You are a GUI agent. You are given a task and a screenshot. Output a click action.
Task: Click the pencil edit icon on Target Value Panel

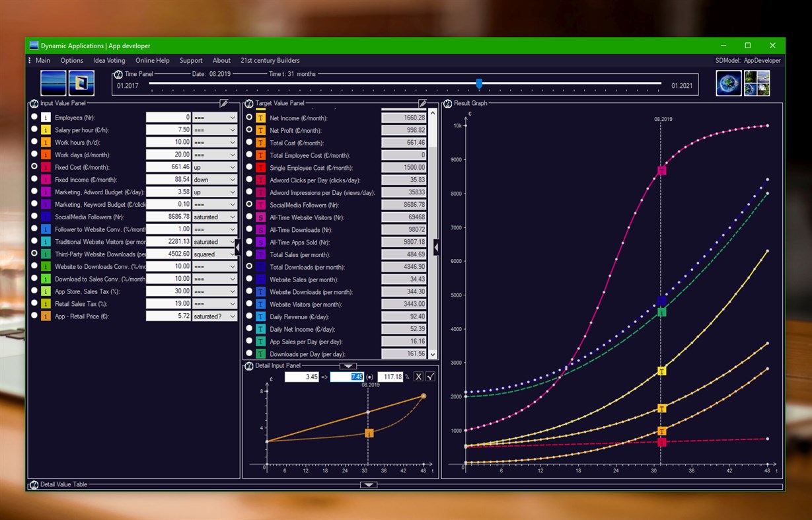point(422,103)
